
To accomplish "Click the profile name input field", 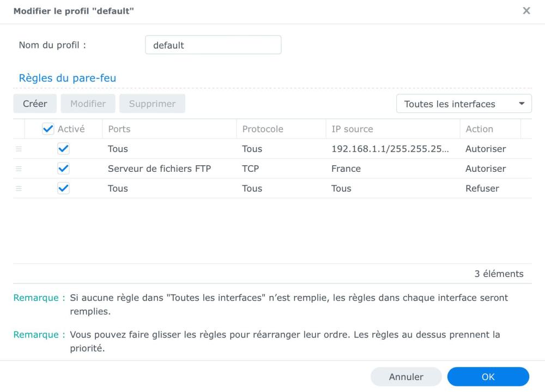I will (213, 45).
